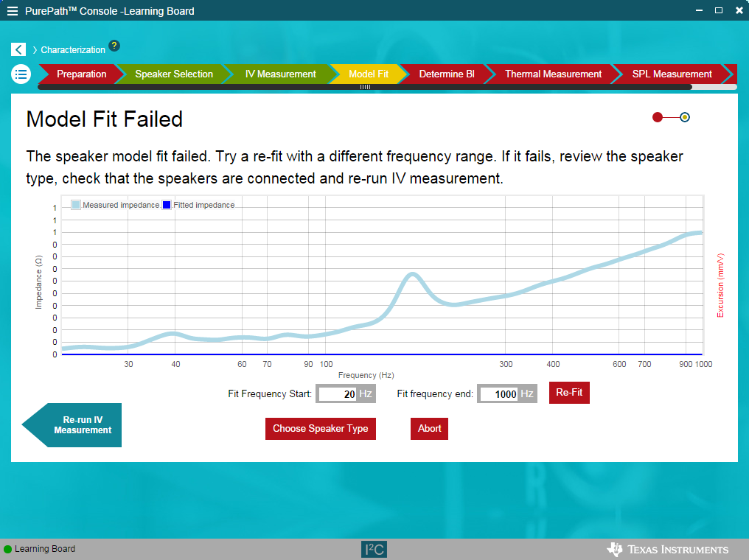
Task: Toggle Measured impedance legend swatch
Action: (x=76, y=205)
